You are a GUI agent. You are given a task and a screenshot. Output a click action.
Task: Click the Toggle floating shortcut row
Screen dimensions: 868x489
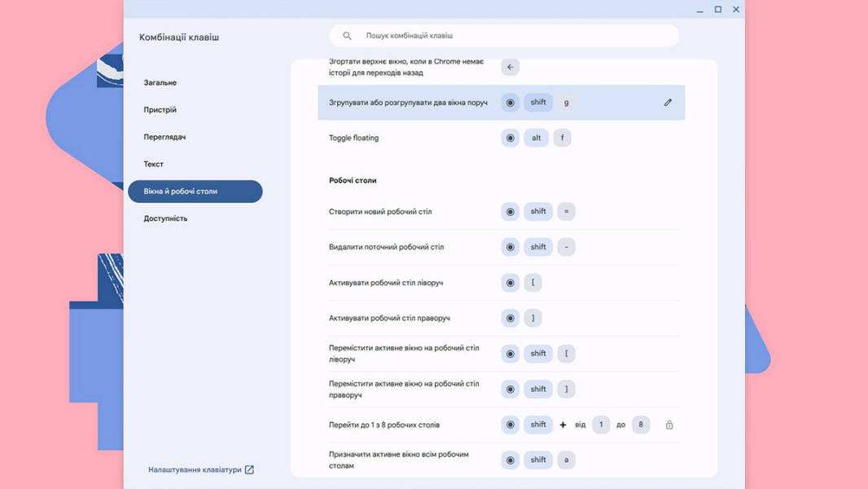(501, 138)
